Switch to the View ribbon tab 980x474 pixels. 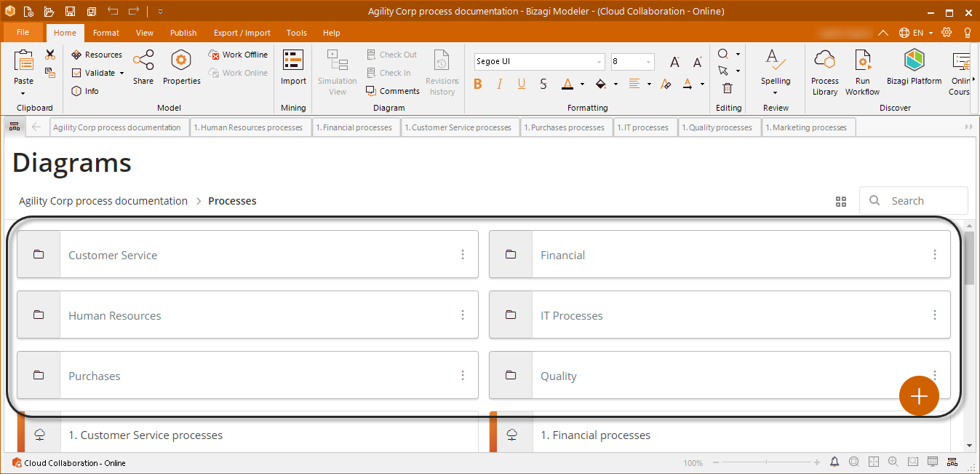145,33
